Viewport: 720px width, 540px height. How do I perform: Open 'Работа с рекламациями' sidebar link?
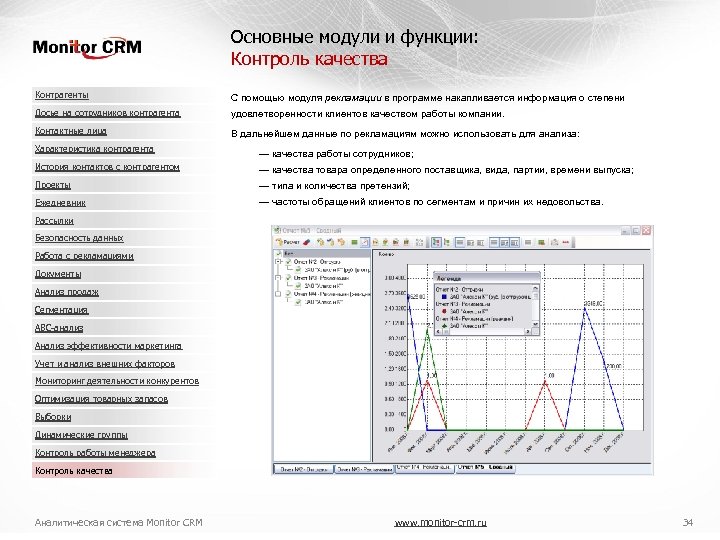[x=84, y=256]
